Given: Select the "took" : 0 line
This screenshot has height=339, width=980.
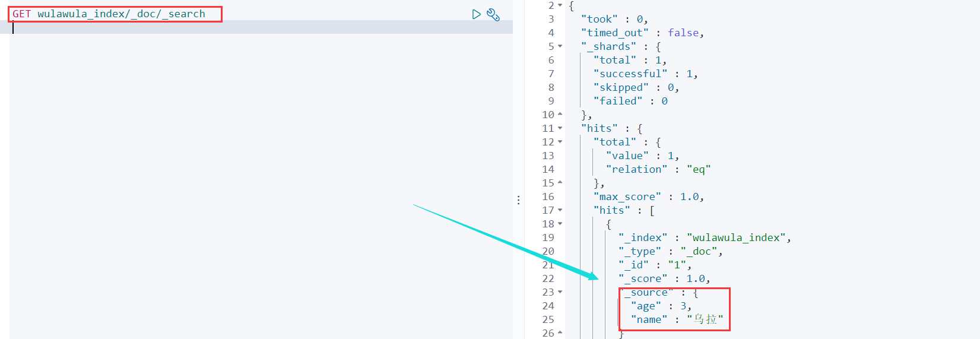Looking at the screenshot, I should [614, 19].
